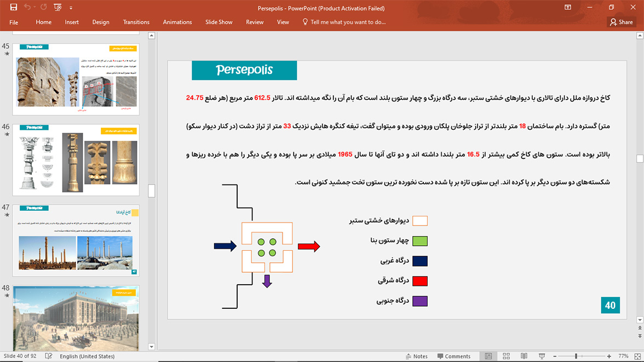Switch to the Home ribbon tab

pos(44,22)
